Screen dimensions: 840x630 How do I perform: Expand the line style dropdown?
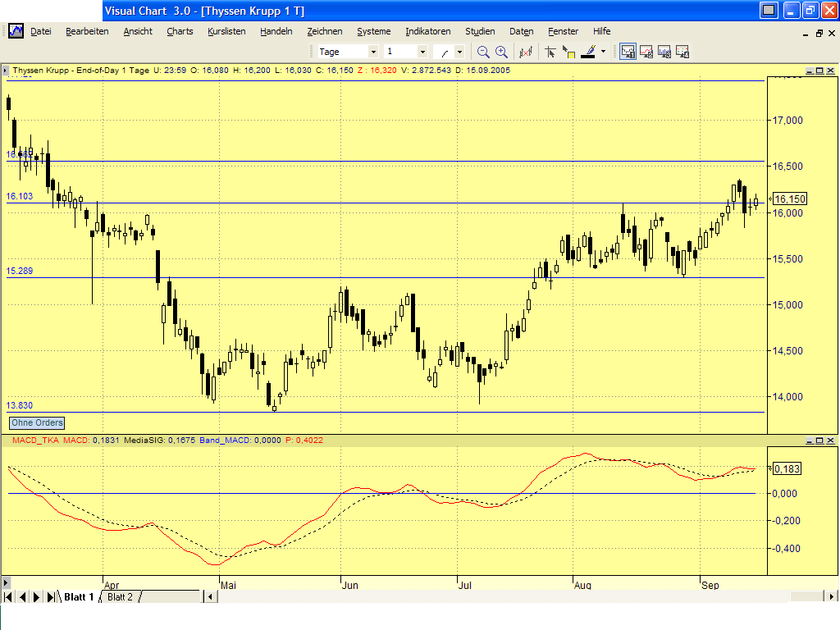(459, 51)
